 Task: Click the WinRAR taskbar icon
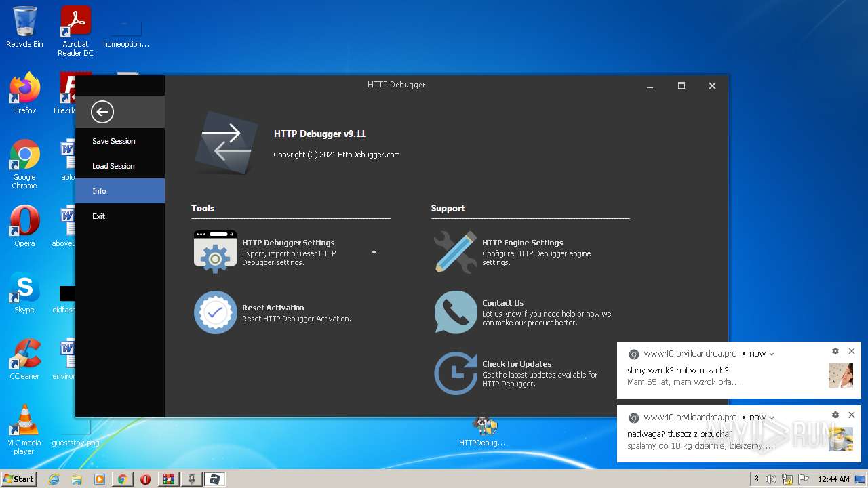(x=168, y=479)
